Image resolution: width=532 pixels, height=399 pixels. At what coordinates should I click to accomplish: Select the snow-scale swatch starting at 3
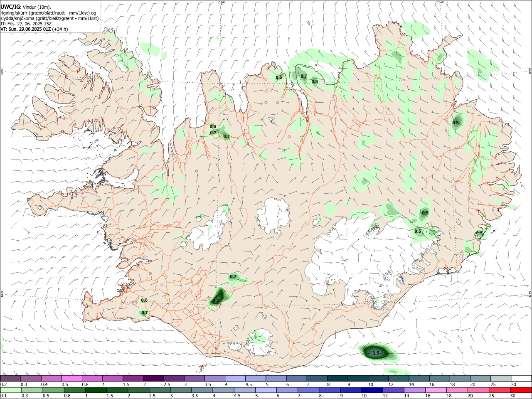194,379
